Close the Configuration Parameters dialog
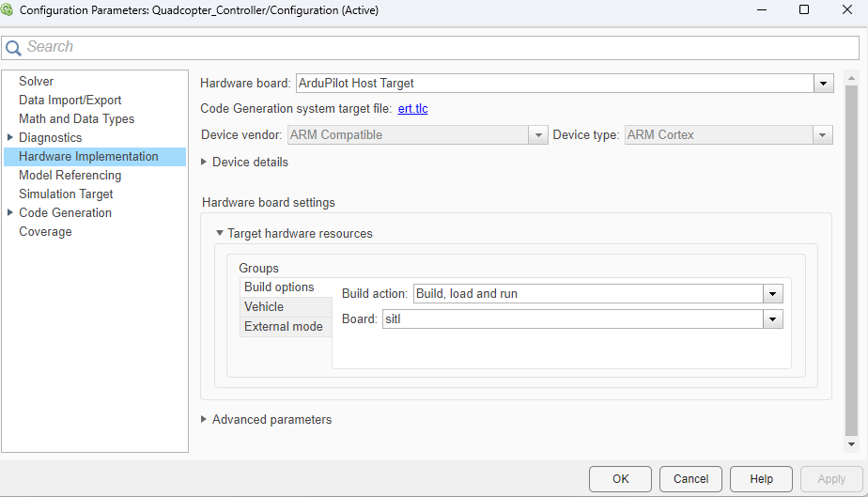 pyautogui.click(x=847, y=10)
